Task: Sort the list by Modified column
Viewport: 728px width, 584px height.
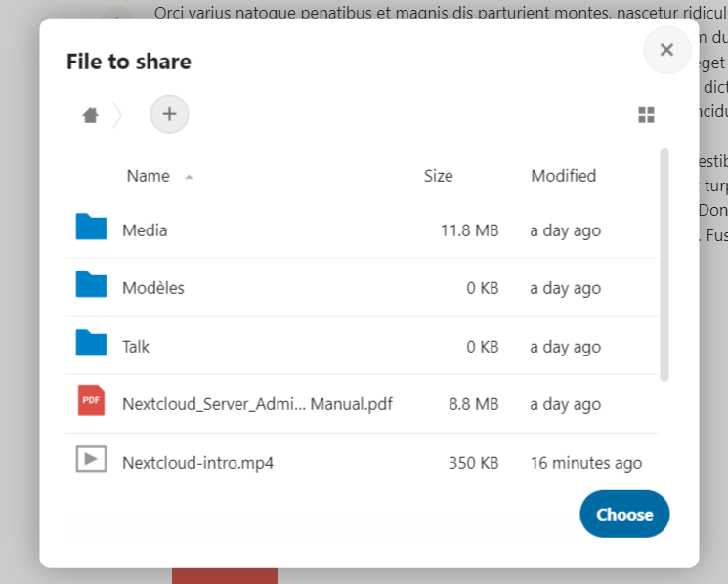Action: point(563,176)
